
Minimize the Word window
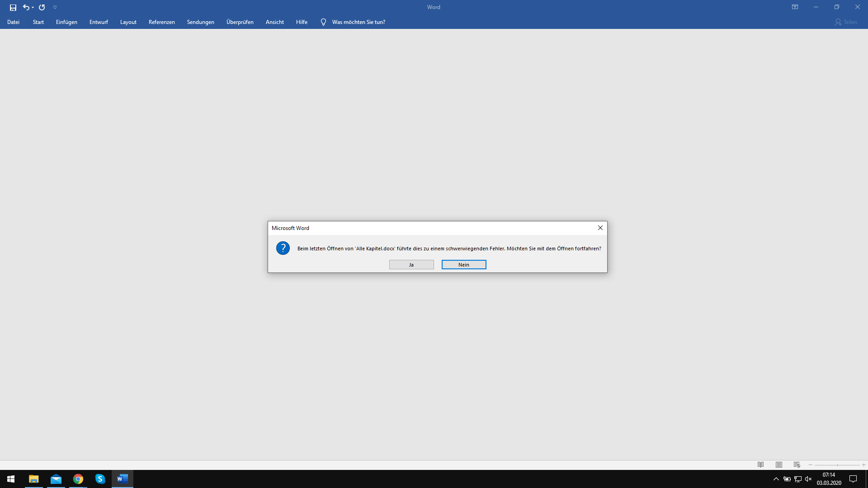click(816, 7)
